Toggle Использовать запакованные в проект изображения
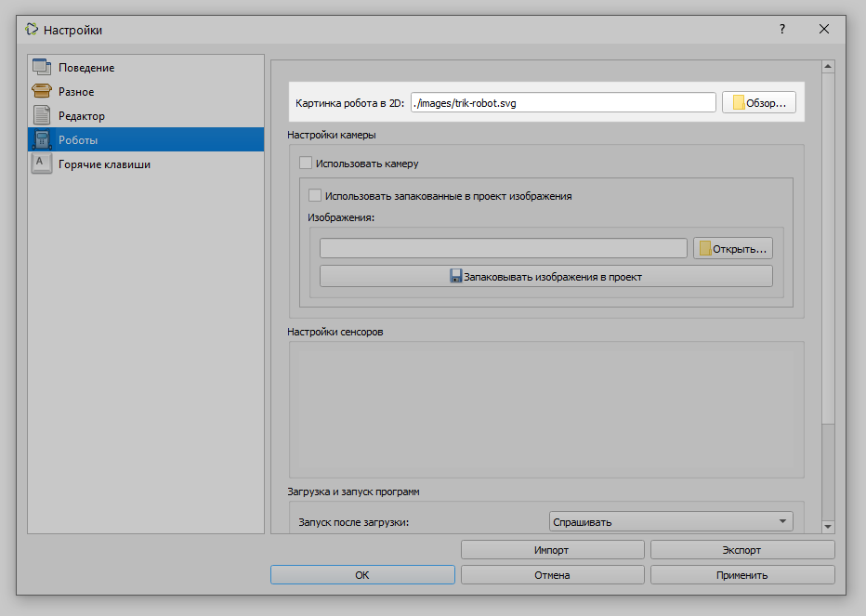Screen dimensions: 866x616 coord(315,195)
